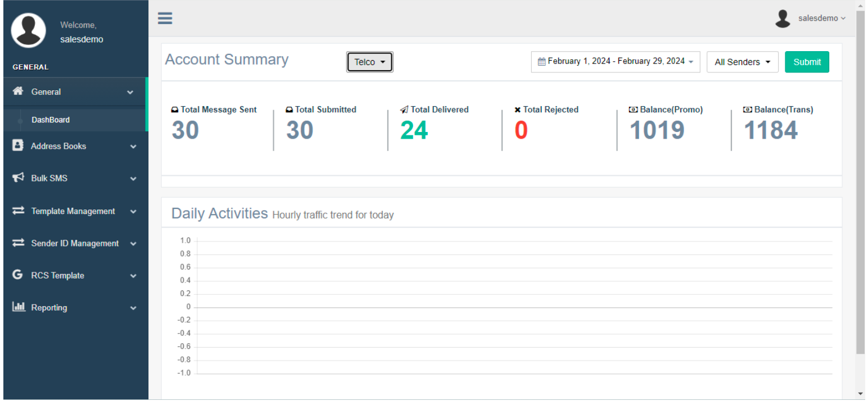The image size is (868, 401).
Task: Expand the Sender ID Management chevron
Action: pyautogui.click(x=133, y=244)
